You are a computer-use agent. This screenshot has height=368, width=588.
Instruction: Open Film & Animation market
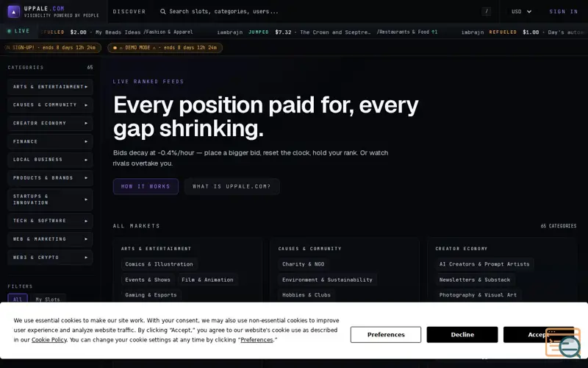pyautogui.click(x=207, y=280)
